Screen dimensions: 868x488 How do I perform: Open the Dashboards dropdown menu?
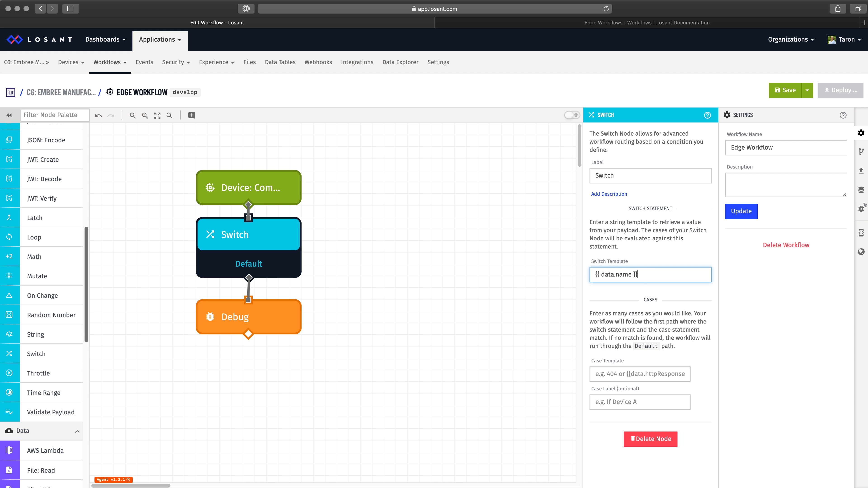tap(106, 39)
